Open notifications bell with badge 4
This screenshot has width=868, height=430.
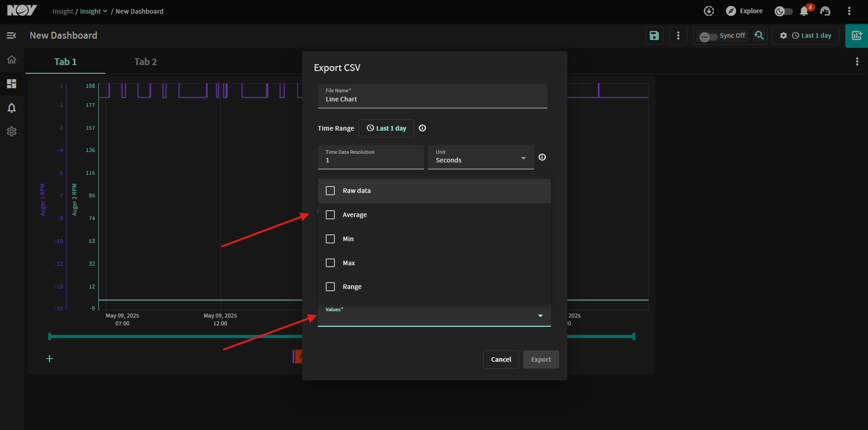(x=804, y=11)
